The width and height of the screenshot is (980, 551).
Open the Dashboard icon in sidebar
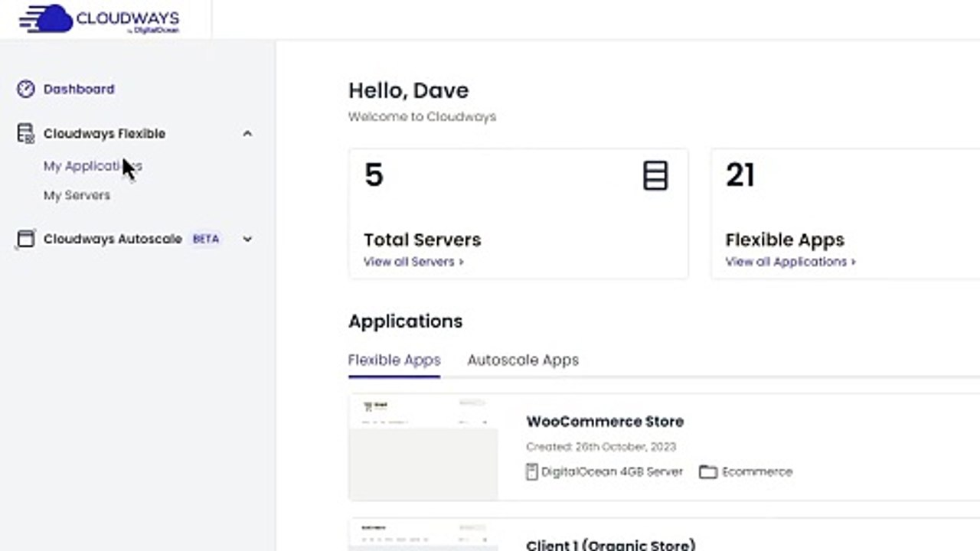[x=26, y=89]
